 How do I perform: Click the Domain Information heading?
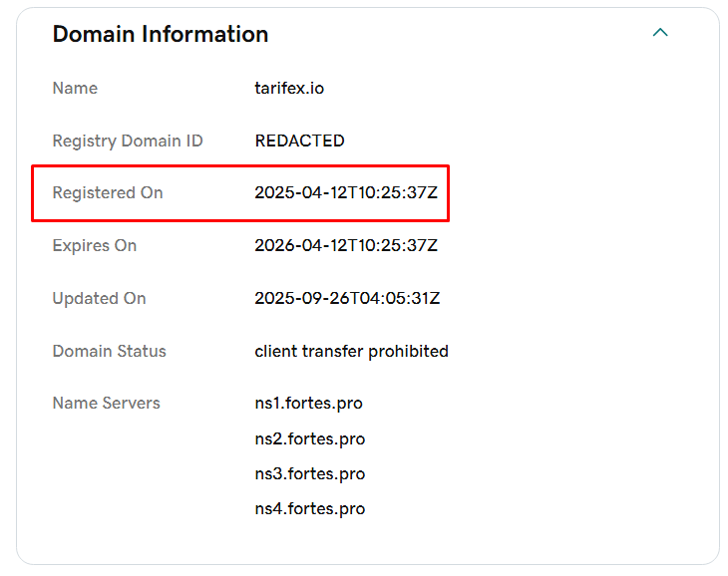[160, 34]
